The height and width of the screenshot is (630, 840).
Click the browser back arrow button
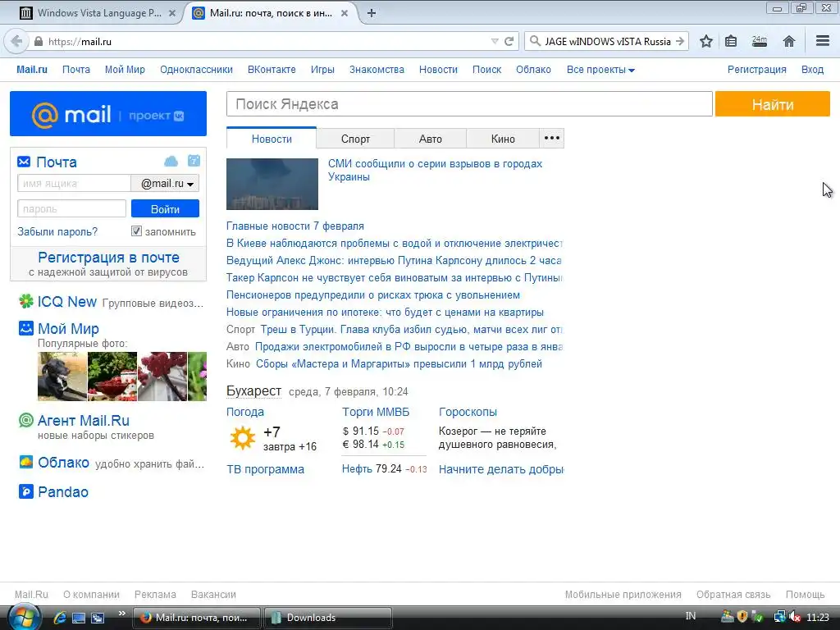tap(16, 41)
